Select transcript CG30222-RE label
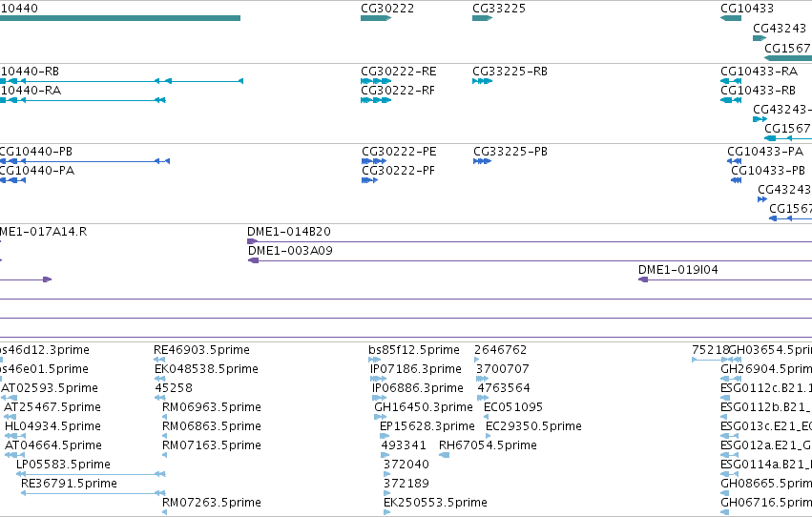The image size is (812, 517). tap(399, 72)
